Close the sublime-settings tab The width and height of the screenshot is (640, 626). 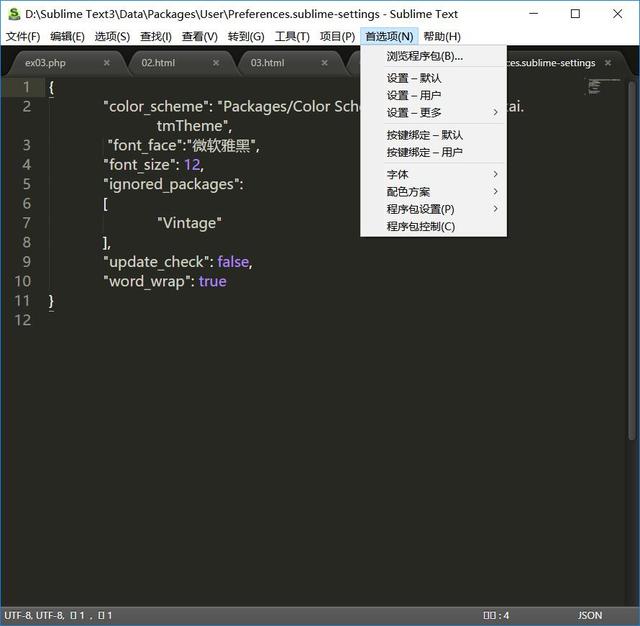608,63
